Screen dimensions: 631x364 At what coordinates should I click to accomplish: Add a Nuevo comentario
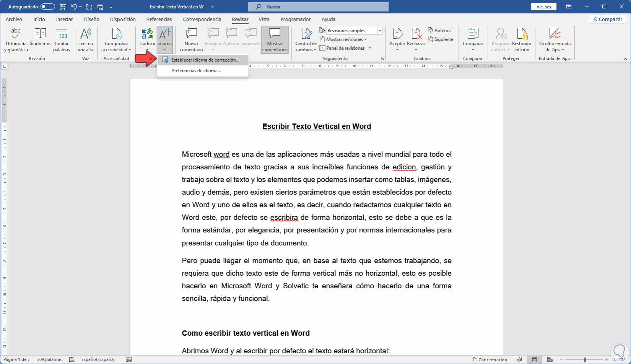click(x=191, y=40)
